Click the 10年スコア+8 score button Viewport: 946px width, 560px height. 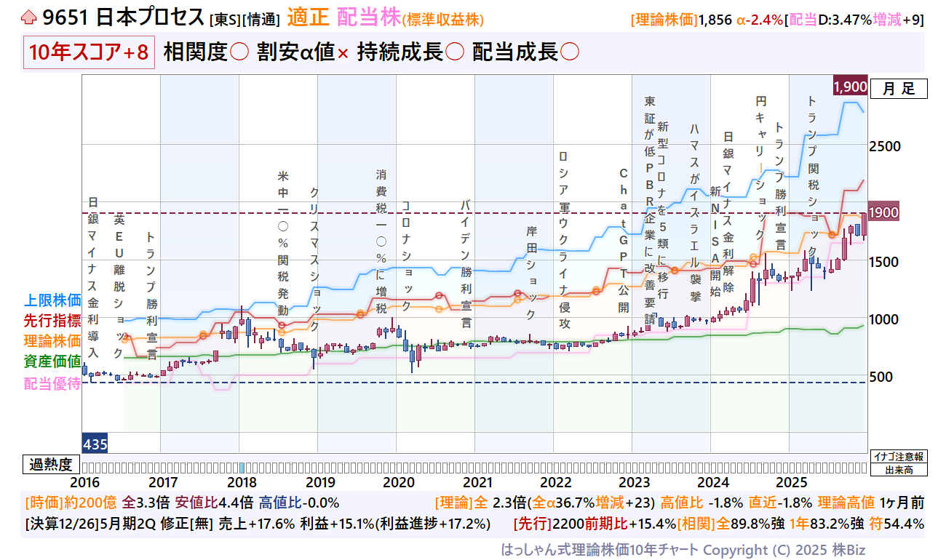point(90,53)
